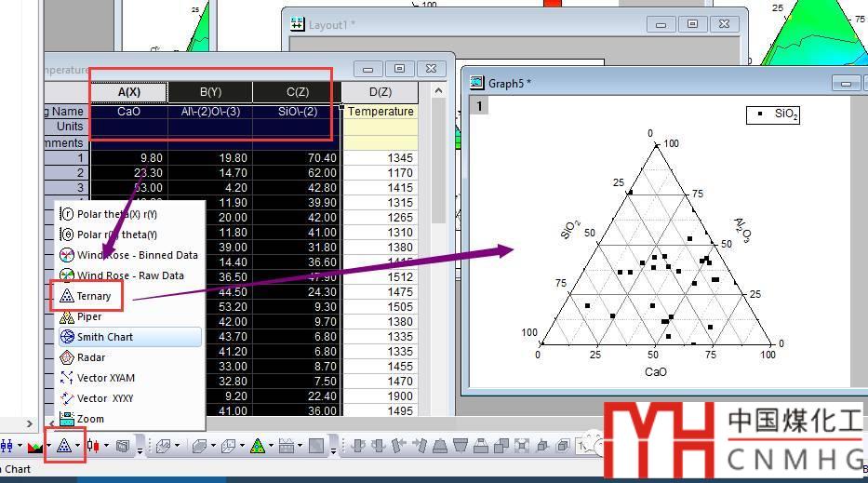Open dropdown arrow next to candlestick icon
868x483 pixels.
click(106, 447)
